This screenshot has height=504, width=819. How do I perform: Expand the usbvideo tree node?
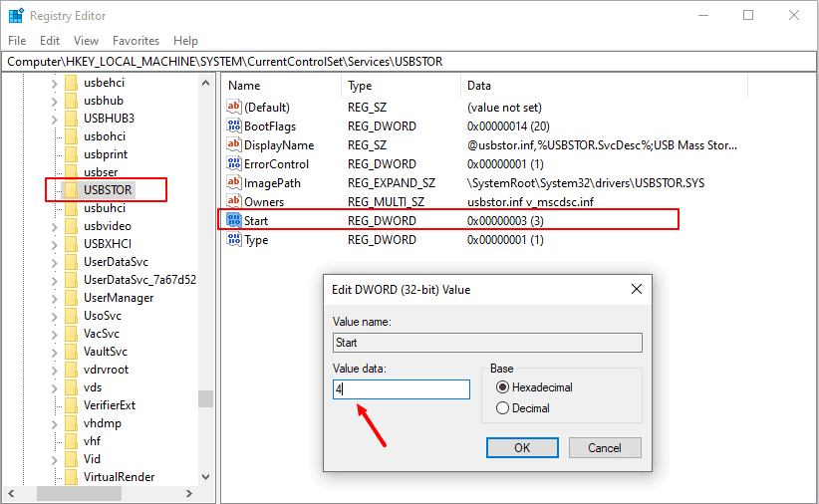pos(55,226)
